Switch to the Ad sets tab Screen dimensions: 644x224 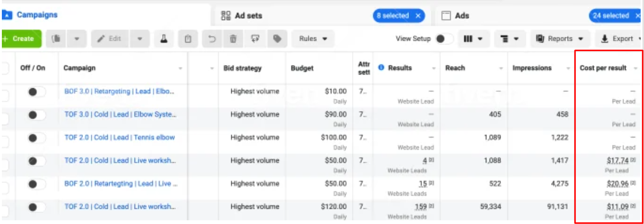pyautogui.click(x=248, y=16)
